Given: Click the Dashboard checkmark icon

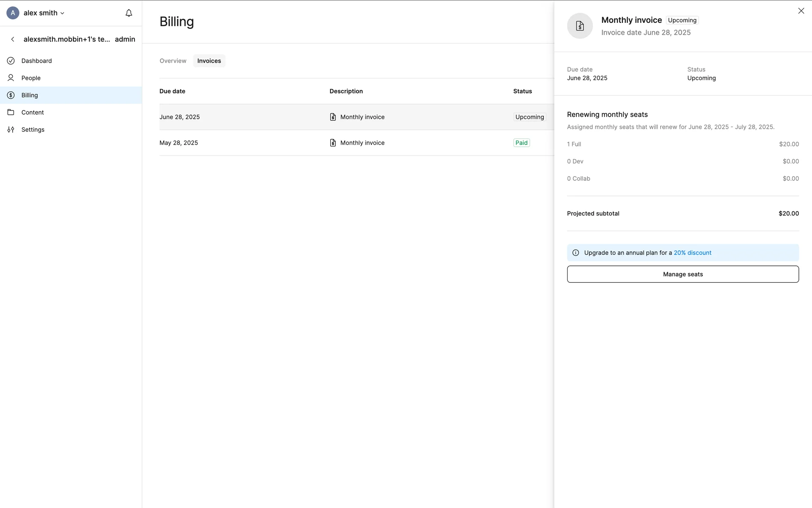Looking at the screenshot, I should coord(11,61).
